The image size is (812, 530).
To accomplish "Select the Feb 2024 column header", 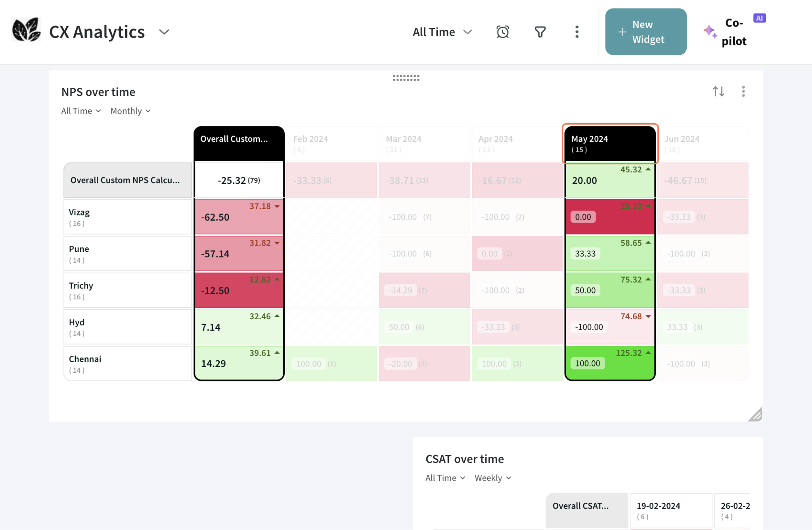I will [x=331, y=143].
